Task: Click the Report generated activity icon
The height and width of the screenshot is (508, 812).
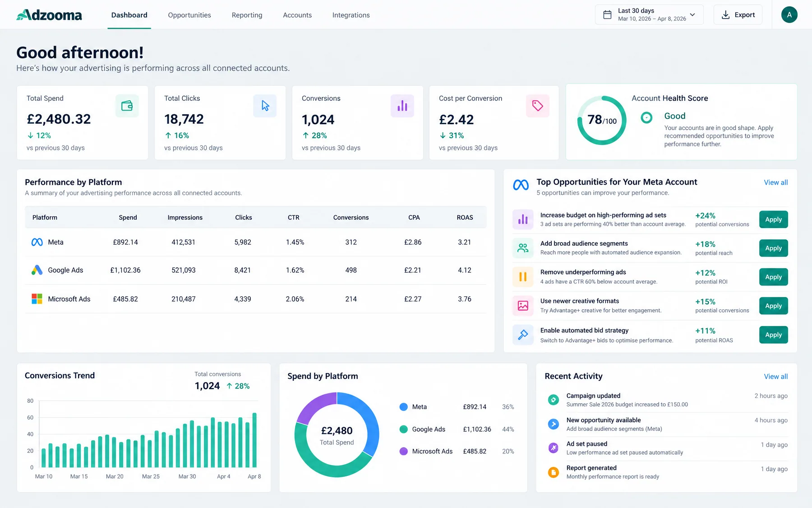Action: click(x=553, y=472)
